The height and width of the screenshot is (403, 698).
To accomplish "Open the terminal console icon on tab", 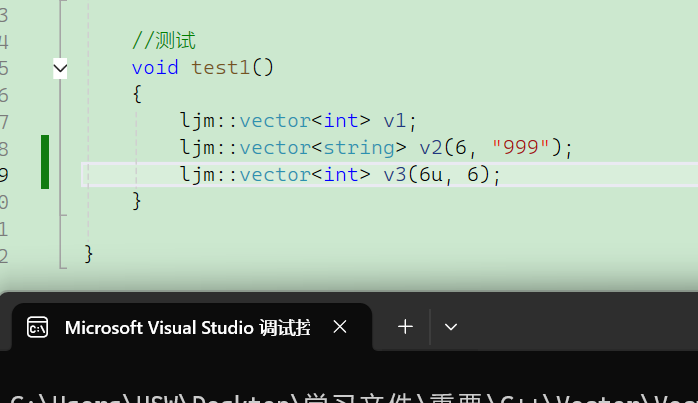I will coord(37,328).
